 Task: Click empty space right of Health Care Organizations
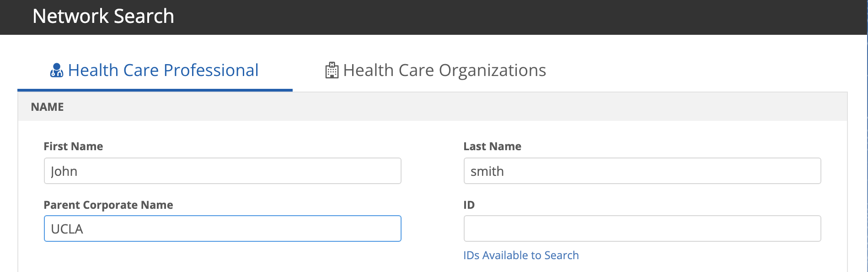tap(686, 71)
